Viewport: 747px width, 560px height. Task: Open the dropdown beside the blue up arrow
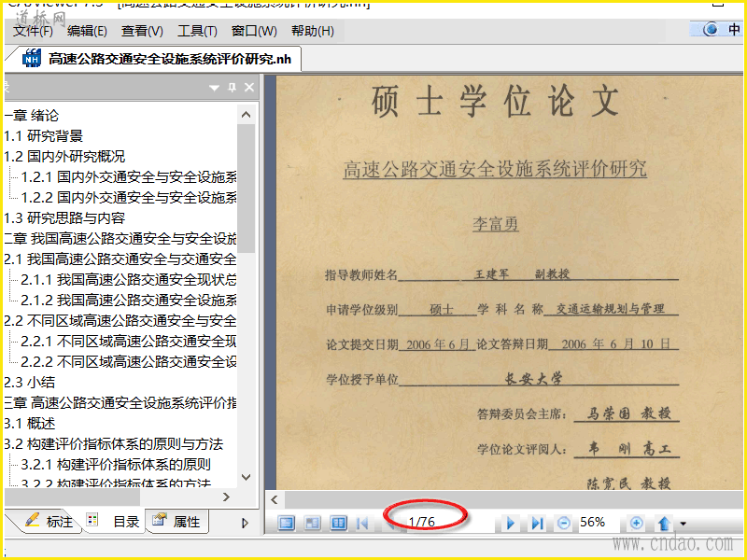[684, 524]
